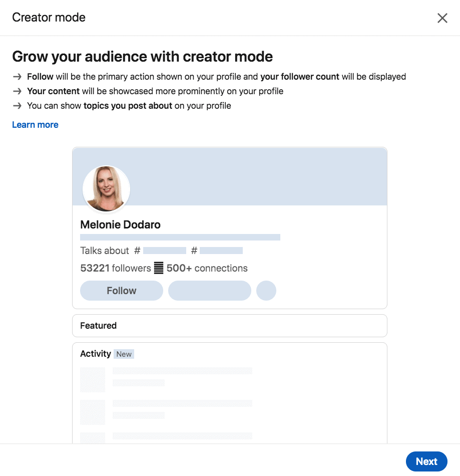Click the Melonie Dodaro name heading

pos(121,224)
